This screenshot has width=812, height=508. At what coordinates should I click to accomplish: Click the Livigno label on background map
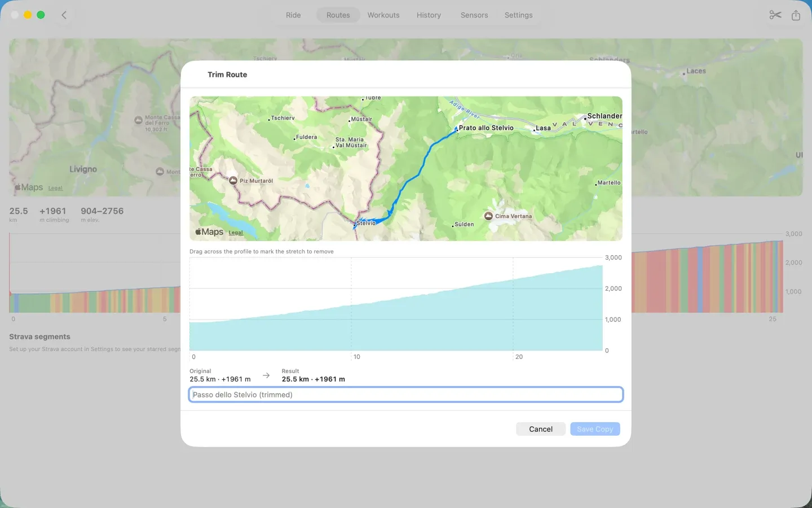(x=83, y=169)
